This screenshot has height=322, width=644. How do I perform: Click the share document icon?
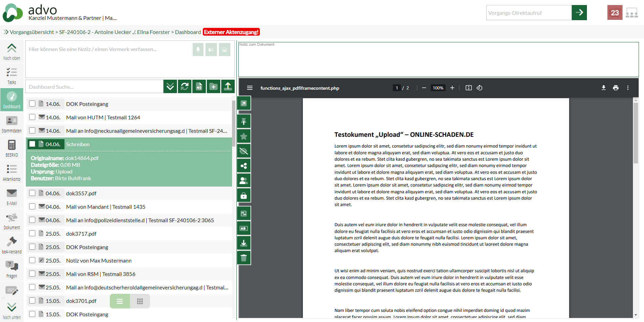244,166
